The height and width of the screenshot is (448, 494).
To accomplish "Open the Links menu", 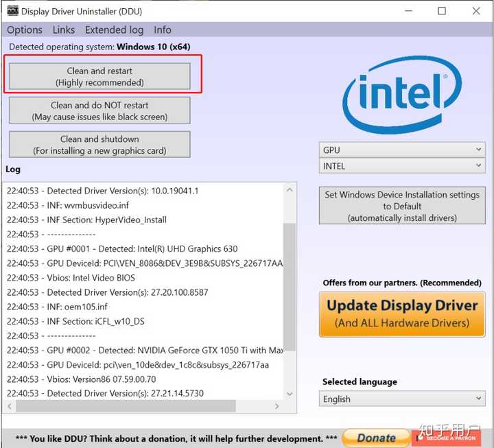I will (64, 30).
